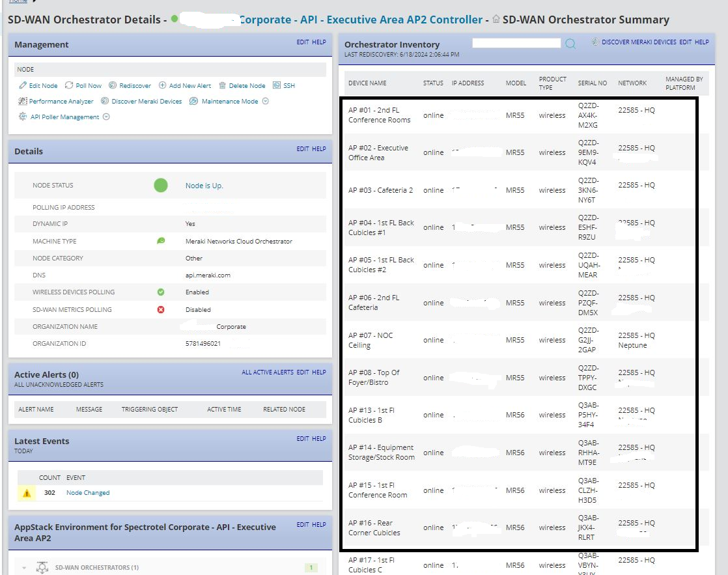This screenshot has height=575, width=728.
Task: Click the home icon beside SD-WAN Orchestrator Summary
Action: tap(496, 19)
